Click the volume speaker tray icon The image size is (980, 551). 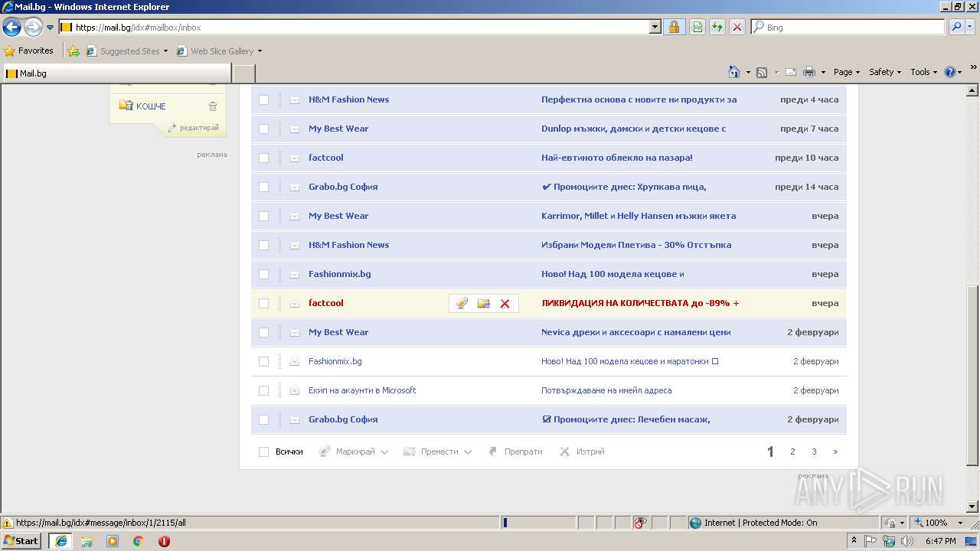coord(906,541)
